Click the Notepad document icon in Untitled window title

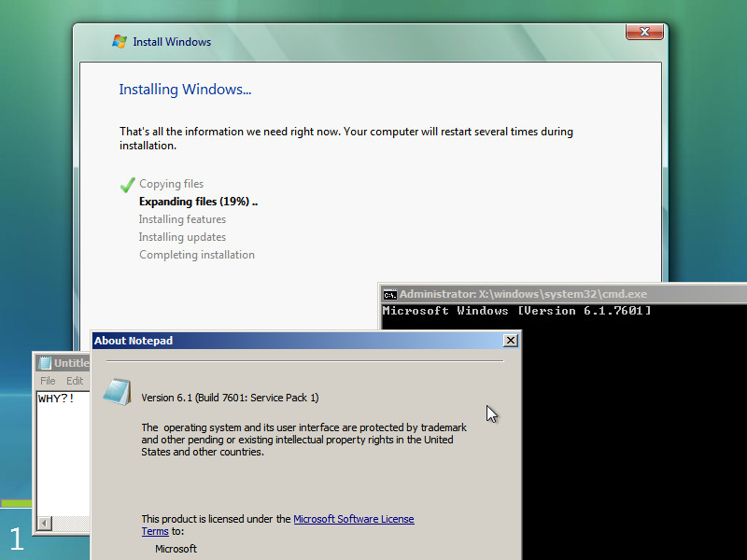pos(44,363)
